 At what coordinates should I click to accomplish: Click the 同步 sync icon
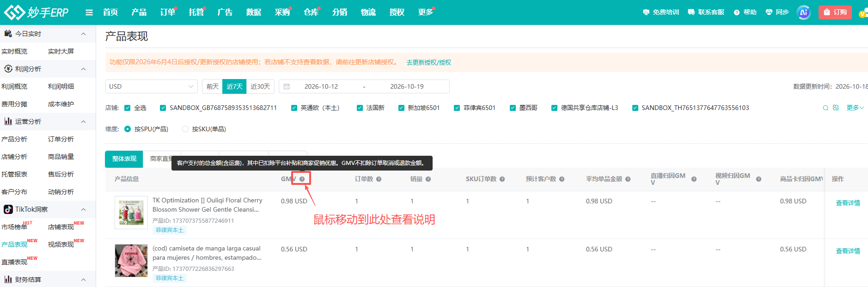(x=769, y=12)
